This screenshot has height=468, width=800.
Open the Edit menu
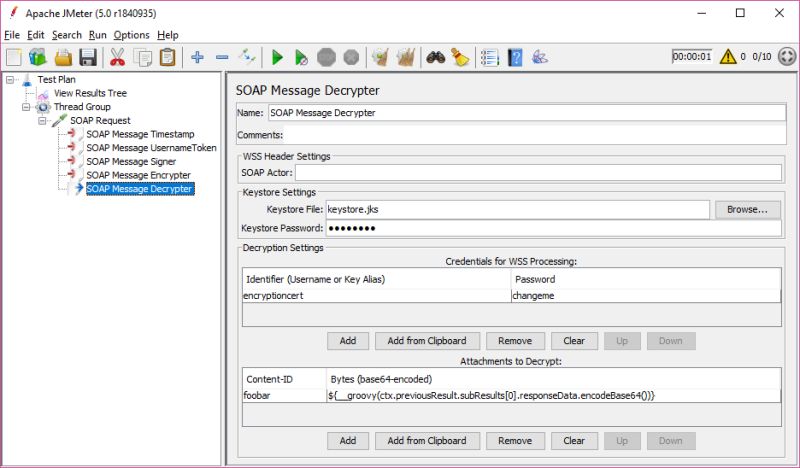pyautogui.click(x=36, y=35)
